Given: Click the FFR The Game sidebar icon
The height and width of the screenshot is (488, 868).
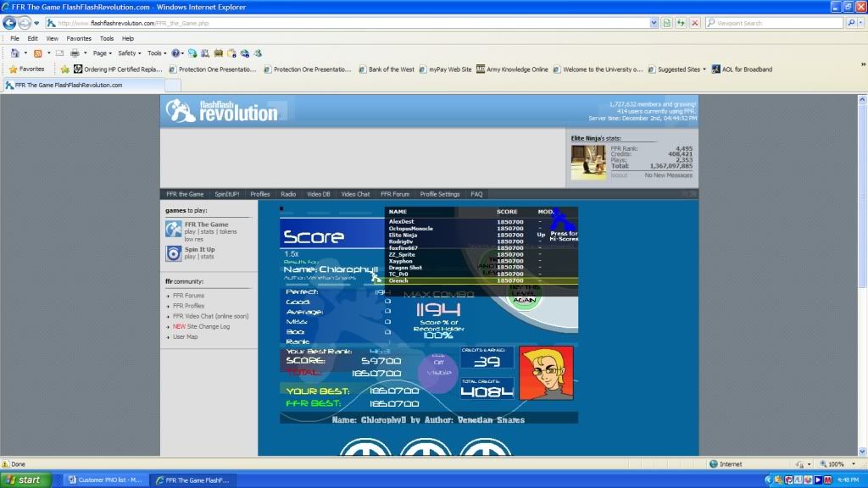Looking at the screenshot, I should 173,229.
